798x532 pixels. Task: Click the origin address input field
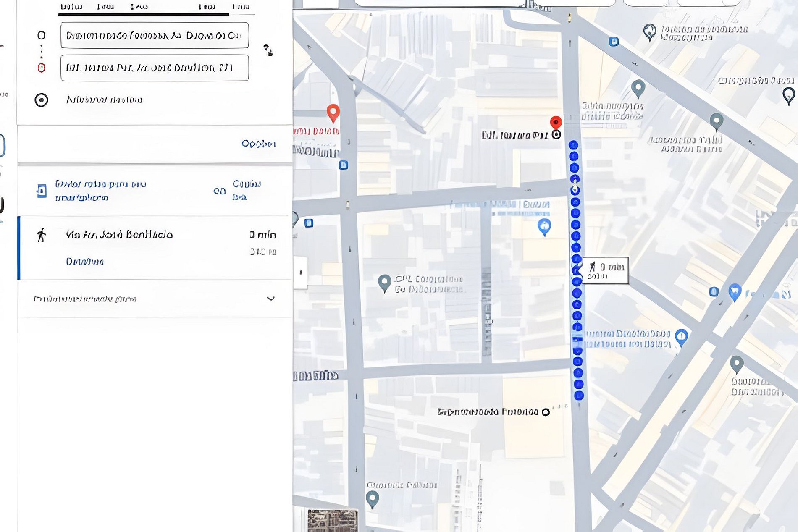pos(154,36)
